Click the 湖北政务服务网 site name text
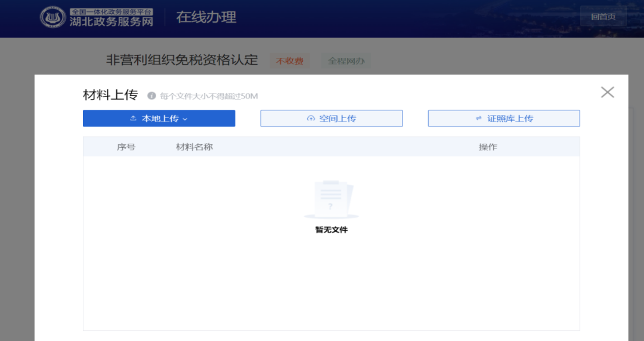The width and height of the screenshot is (644, 341). pos(112,22)
